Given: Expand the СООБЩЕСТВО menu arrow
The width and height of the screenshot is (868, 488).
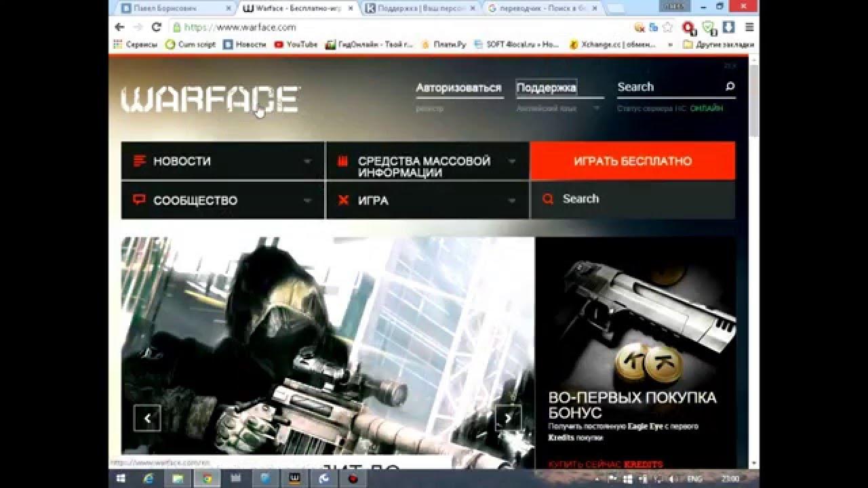Looking at the screenshot, I should [307, 201].
